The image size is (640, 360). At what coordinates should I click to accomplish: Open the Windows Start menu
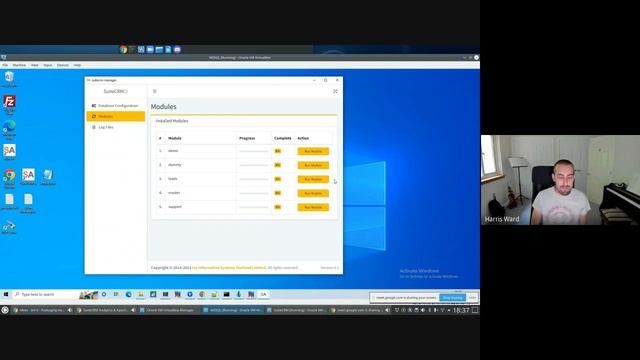click(x=6, y=294)
